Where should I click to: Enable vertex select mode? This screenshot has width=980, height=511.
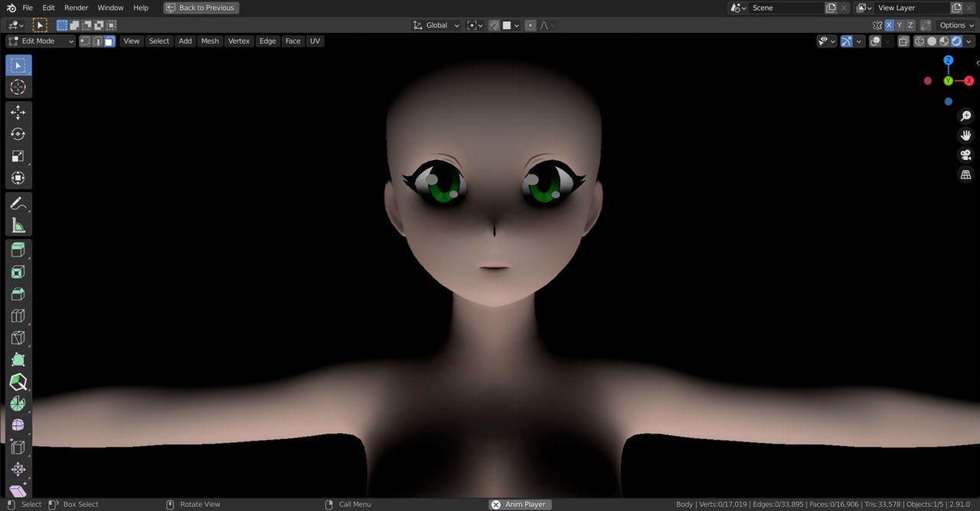tap(85, 41)
